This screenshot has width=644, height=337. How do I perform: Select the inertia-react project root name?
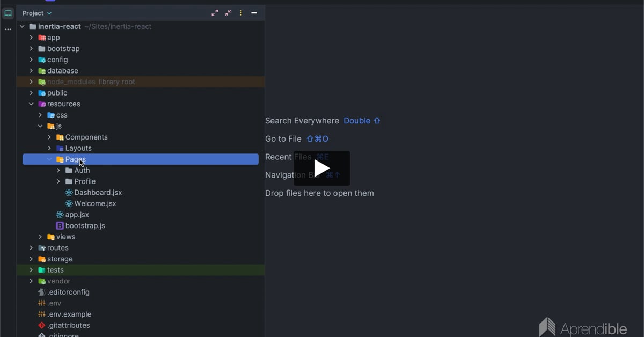(60, 26)
